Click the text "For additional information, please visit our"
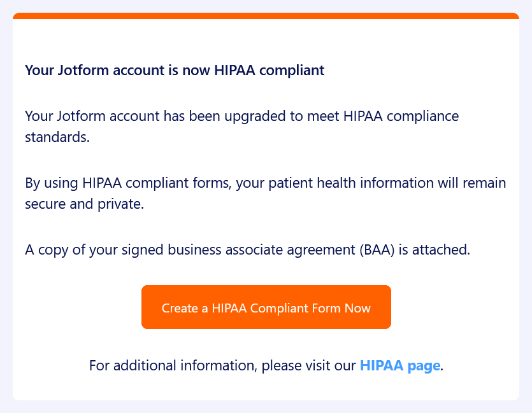 tap(222, 366)
